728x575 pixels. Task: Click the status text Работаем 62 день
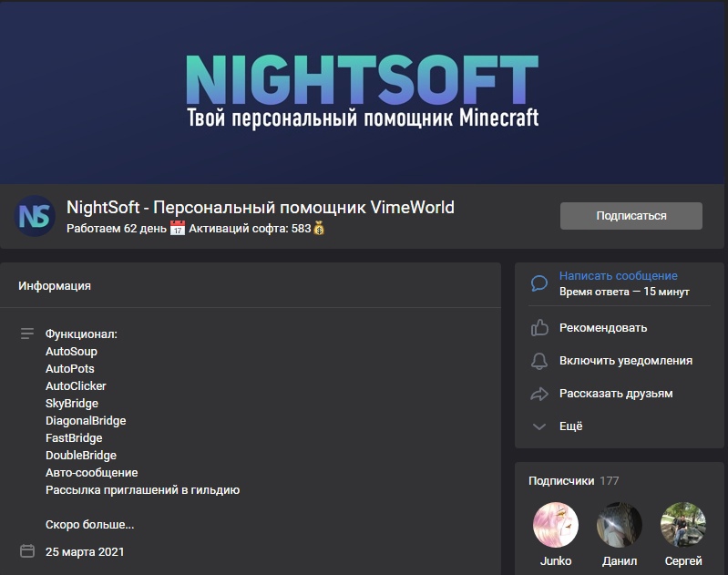pyautogui.click(x=117, y=229)
